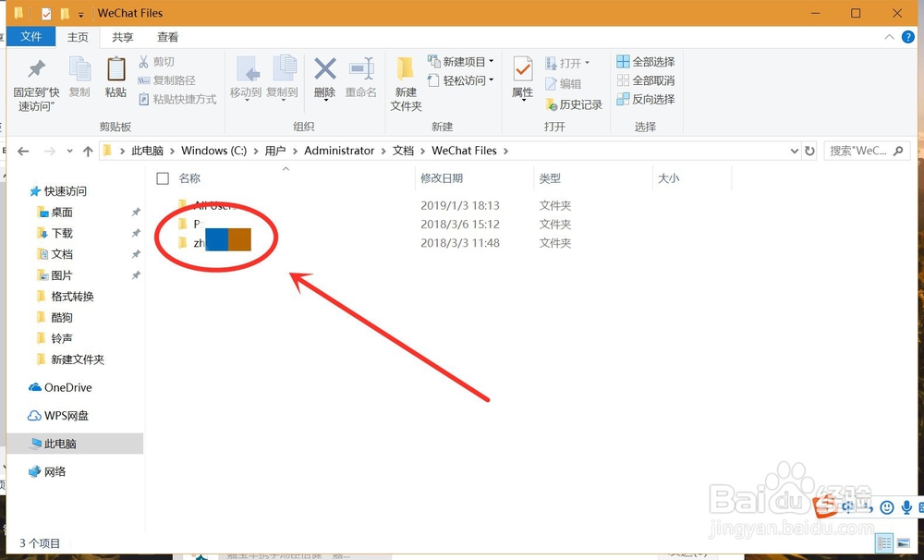Sort by Type (类型) column
Image resolution: width=924 pixels, height=560 pixels.
(550, 178)
